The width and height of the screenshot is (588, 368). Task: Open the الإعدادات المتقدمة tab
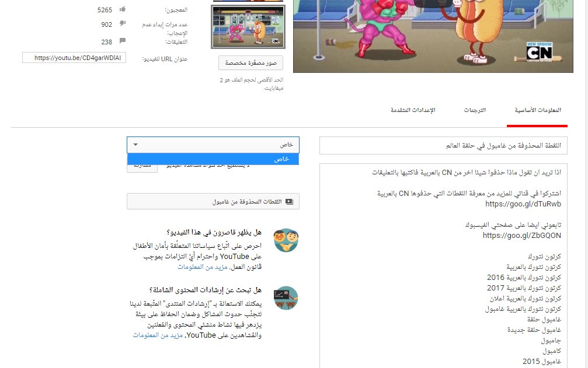pyautogui.click(x=413, y=110)
